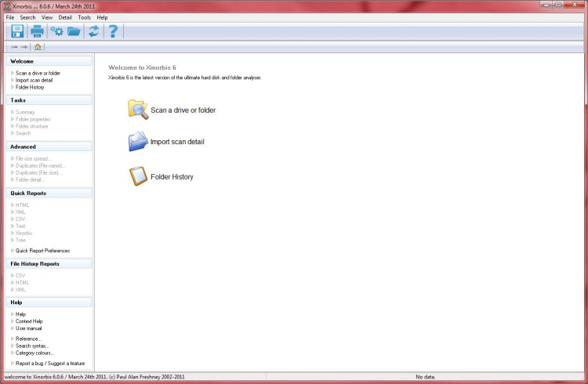This screenshot has height=384, width=588.
Task: Click the forward navigation arrow
Action: 24,47
